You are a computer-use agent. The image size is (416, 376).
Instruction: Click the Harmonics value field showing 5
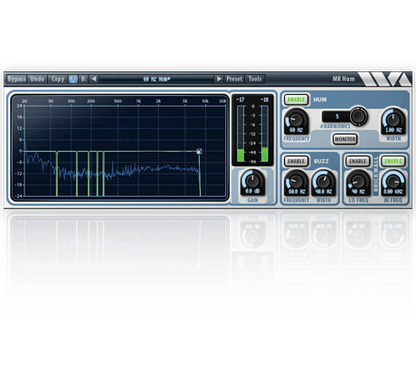click(x=336, y=116)
